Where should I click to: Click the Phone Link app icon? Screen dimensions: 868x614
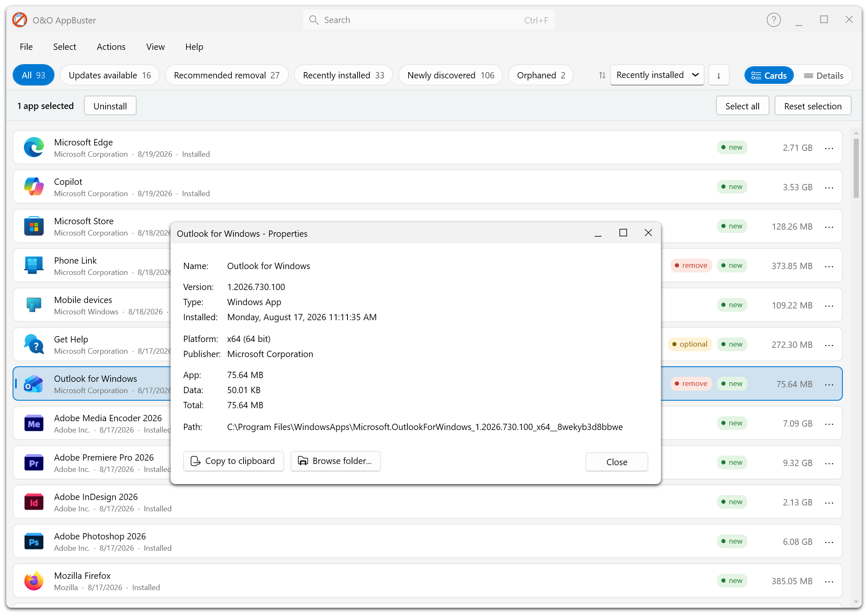click(34, 266)
